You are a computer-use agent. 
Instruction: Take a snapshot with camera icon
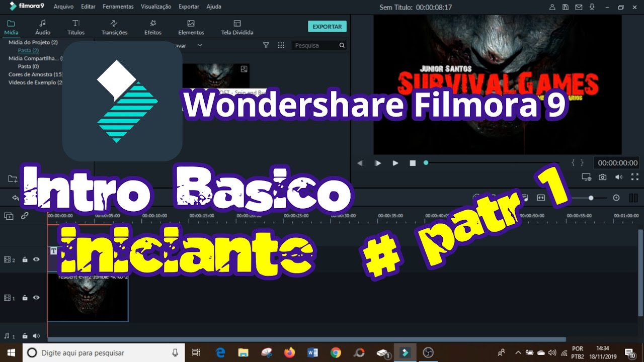(602, 177)
